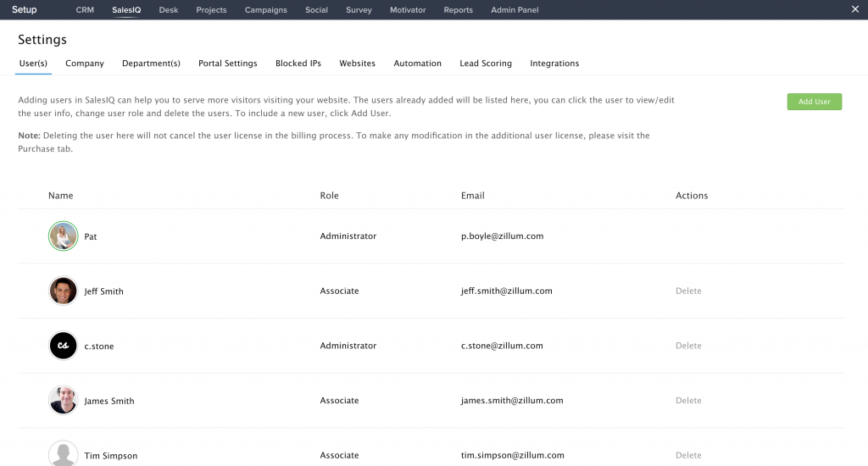Open the Lead Scoring tab
The height and width of the screenshot is (466, 868).
[x=486, y=64]
